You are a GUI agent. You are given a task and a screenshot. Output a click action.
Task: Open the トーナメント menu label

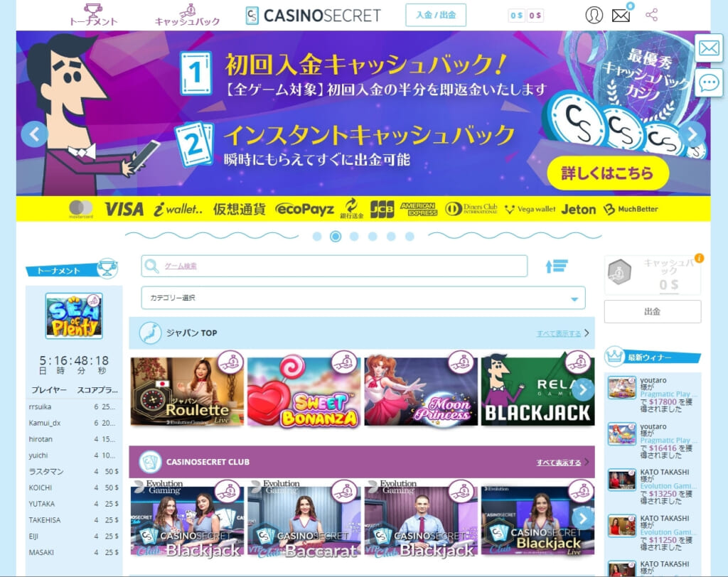point(93,21)
